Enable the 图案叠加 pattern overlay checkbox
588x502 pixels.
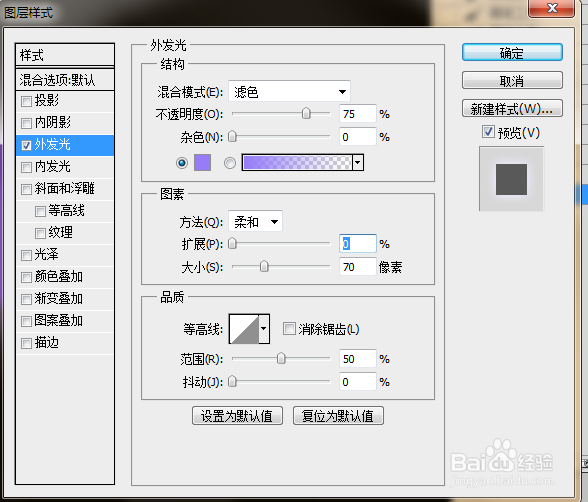pos(26,321)
